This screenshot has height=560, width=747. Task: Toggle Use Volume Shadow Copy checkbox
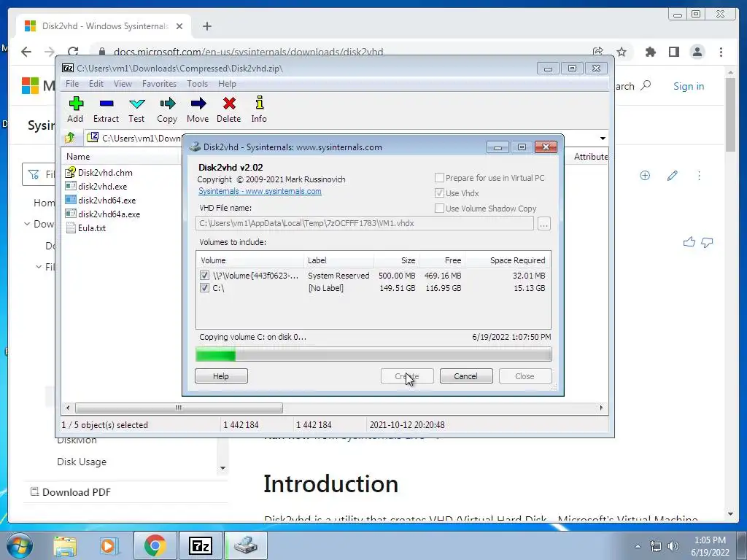(439, 208)
